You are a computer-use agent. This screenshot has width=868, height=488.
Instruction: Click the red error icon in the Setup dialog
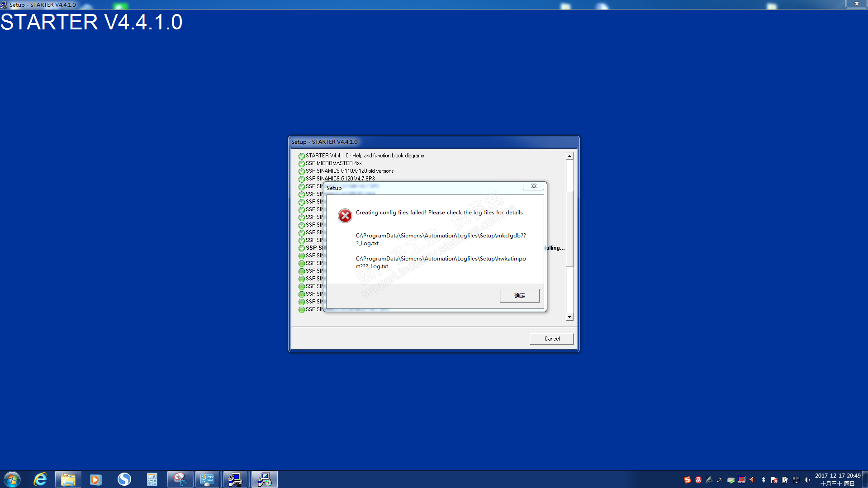(345, 216)
